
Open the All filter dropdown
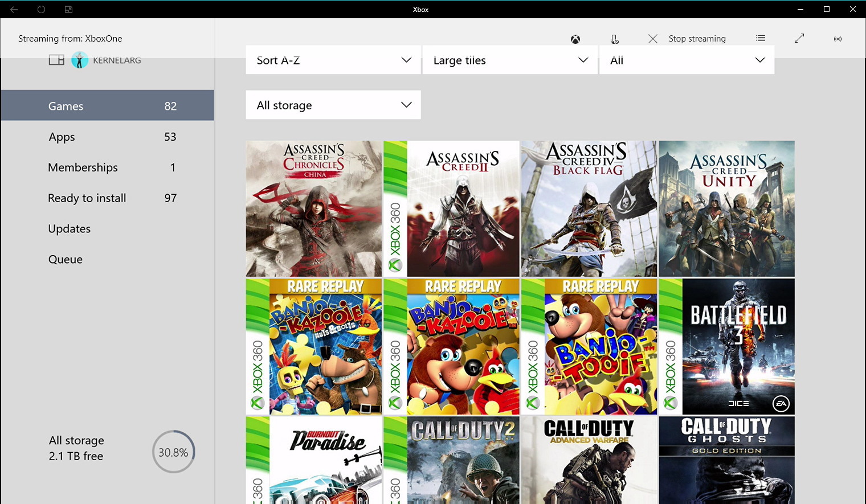click(687, 60)
